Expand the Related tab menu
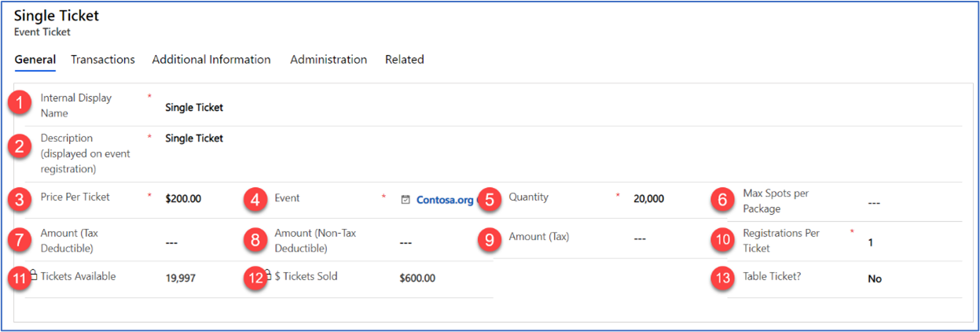This screenshot has width=980, height=332. 404,60
